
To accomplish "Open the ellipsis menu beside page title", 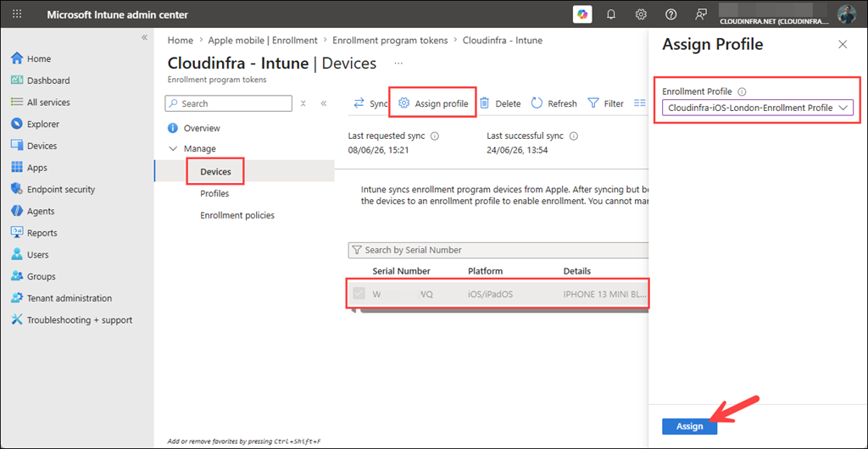I will pos(398,64).
